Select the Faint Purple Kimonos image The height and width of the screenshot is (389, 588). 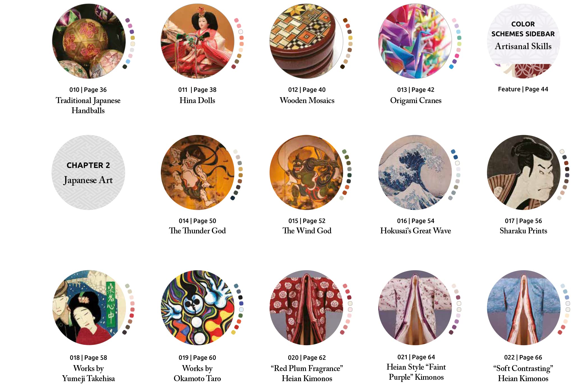415,308
